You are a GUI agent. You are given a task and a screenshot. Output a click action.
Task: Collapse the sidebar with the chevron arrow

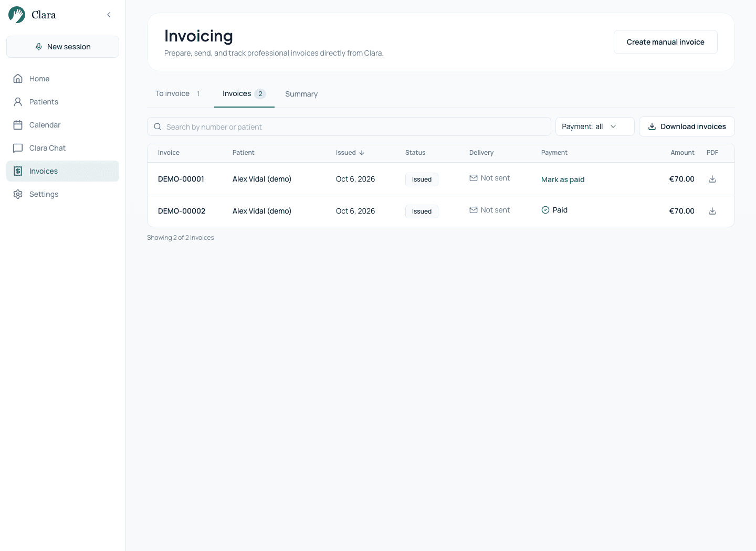pyautogui.click(x=109, y=15)
